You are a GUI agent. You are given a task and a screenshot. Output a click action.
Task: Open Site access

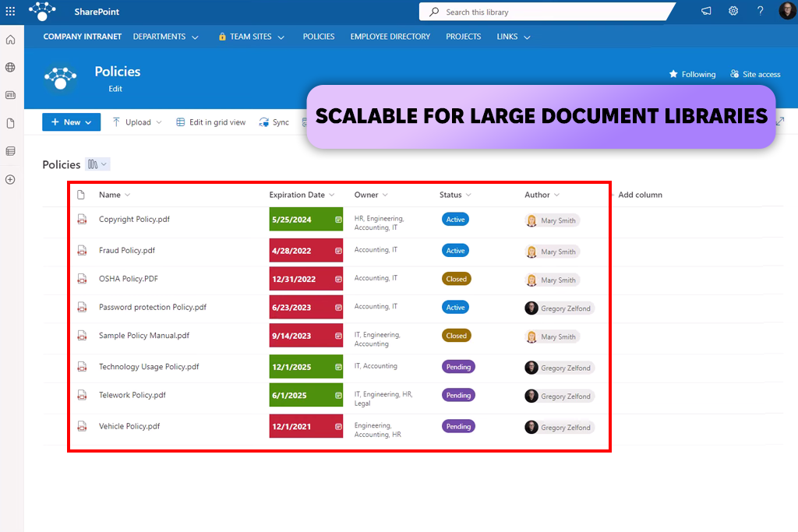tap(755, 74)
